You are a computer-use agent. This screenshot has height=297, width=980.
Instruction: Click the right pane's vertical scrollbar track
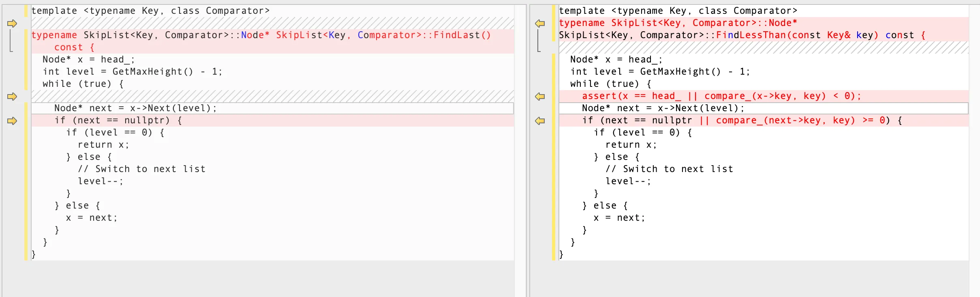pyautogui.click(x=974, y=162)
